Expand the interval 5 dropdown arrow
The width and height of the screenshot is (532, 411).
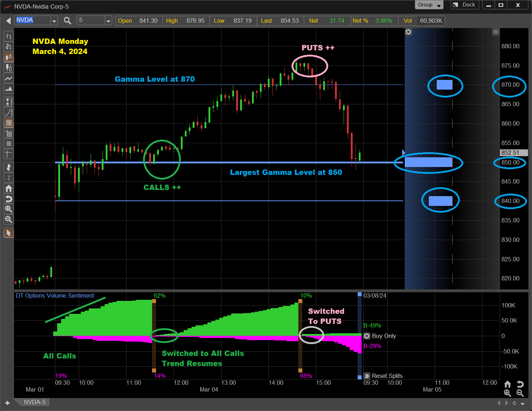(108, 21)
